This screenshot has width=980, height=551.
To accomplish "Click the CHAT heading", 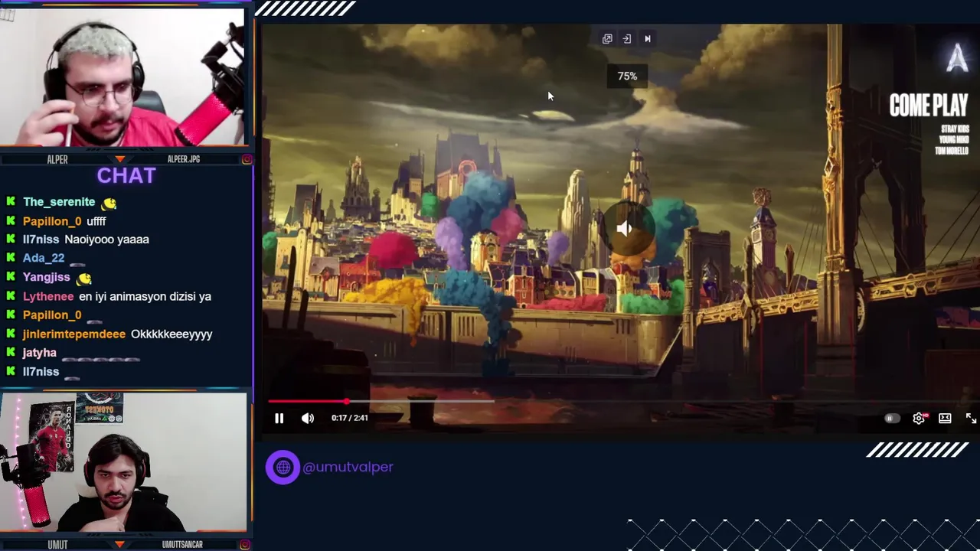I will [126, 176].
